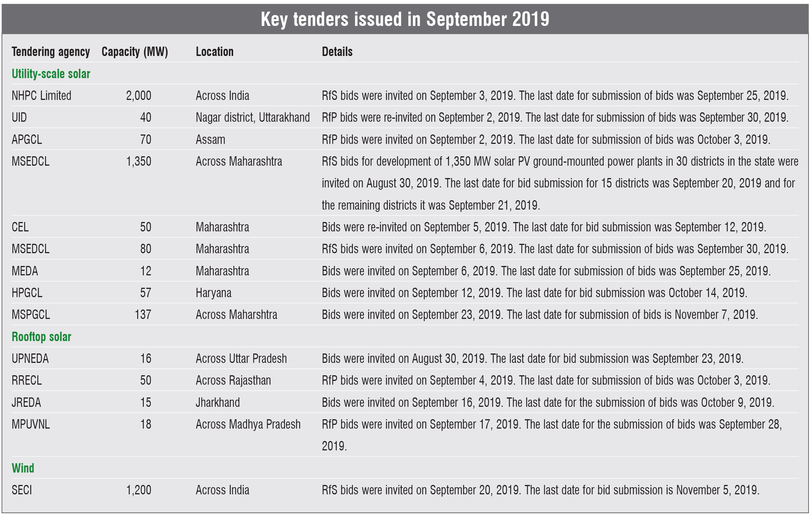Select the 'Tendering agency' column header

51,52
